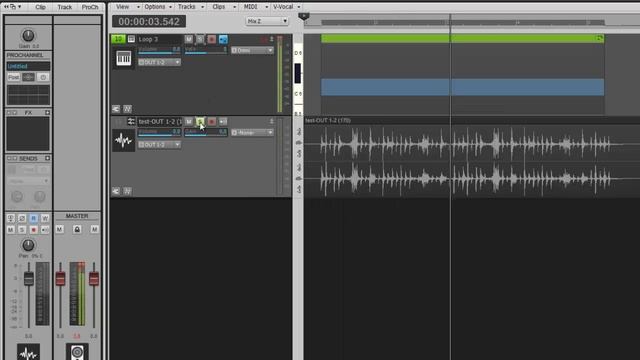Click the right M button on Master strip
640x360 pixels.
click(x=95, y=229)
